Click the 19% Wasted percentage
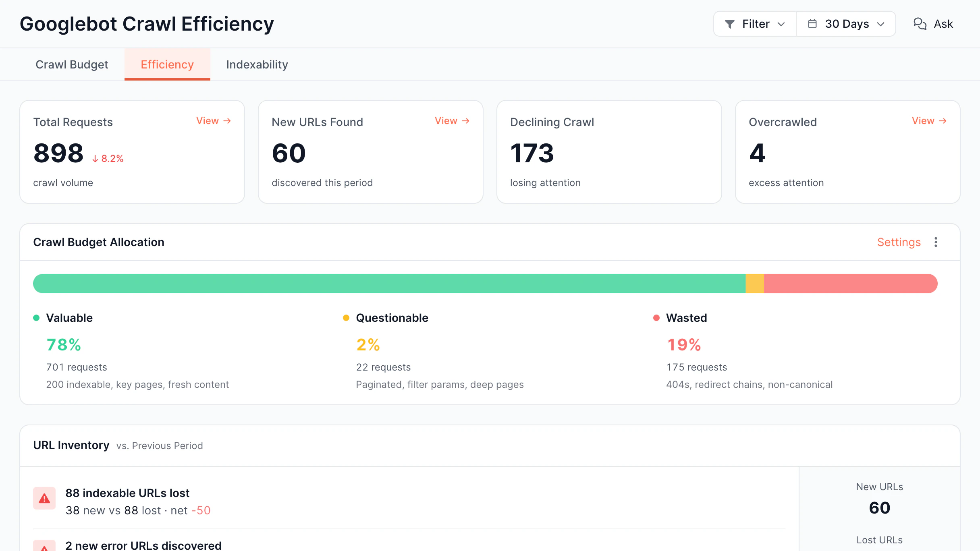The image size is (980, 551). (684, 345)
